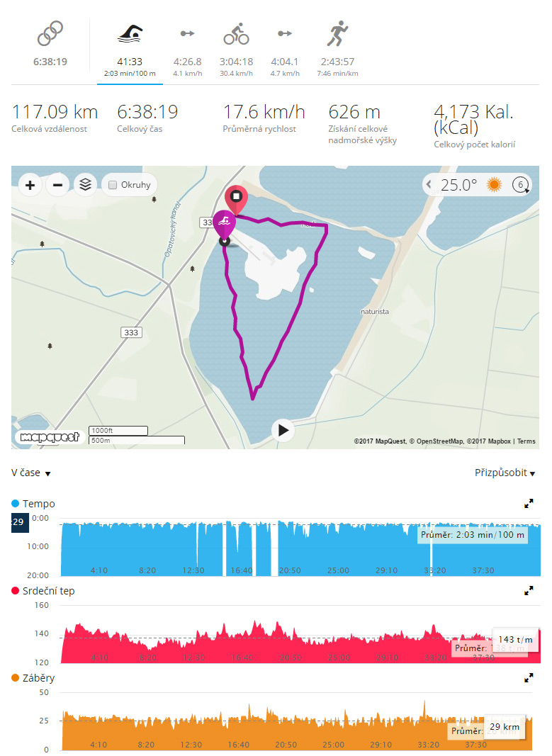The width and height of the screenshot is (552, 756).
Task: Expand the Tempo chart to fullscreen
Action: pyautogui.click(x=529, y=504)
